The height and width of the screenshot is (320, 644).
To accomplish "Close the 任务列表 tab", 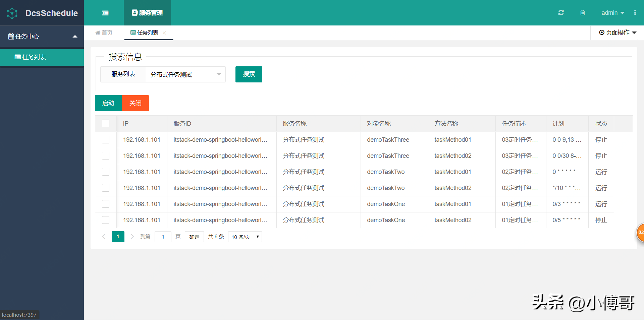I will click(x=164, y=33).
